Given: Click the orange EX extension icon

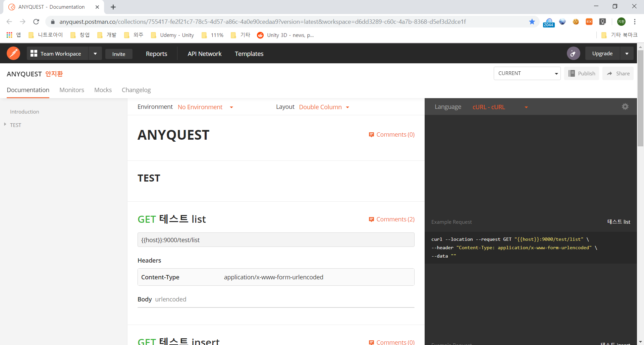Looking at the screenshot, I should click(589, 22).
